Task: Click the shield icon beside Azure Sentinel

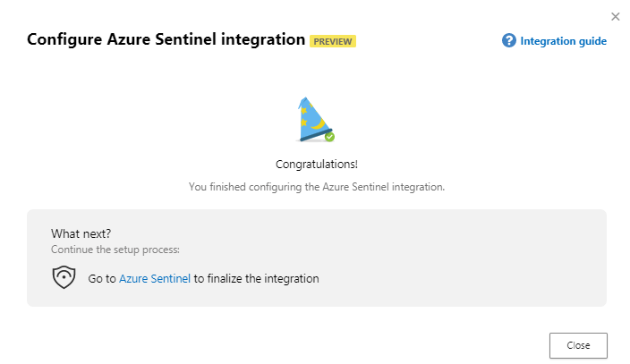Action: coord(64,278)
